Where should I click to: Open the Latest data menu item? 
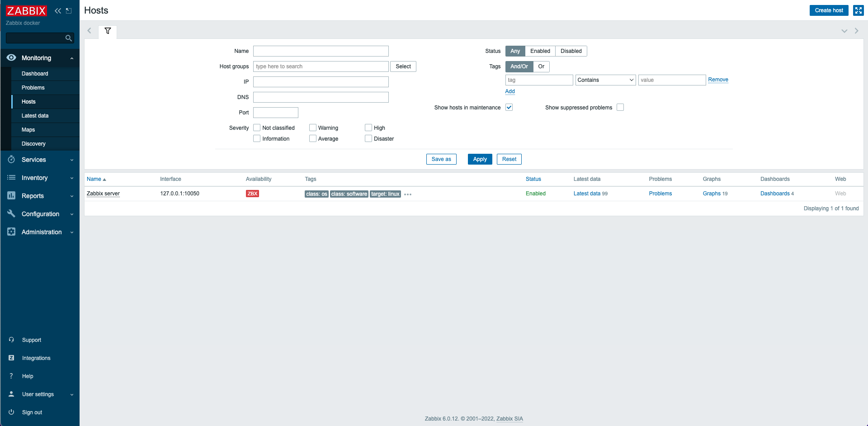pyautogui.click(x=35, y=115)
